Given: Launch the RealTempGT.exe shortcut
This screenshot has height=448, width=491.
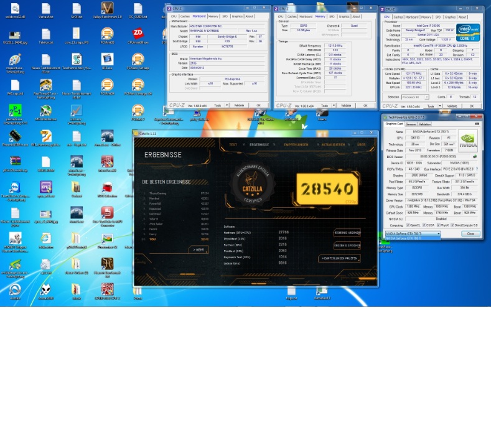Looking at the screenshot, I should pyautogui.click(x=45, y=88).
